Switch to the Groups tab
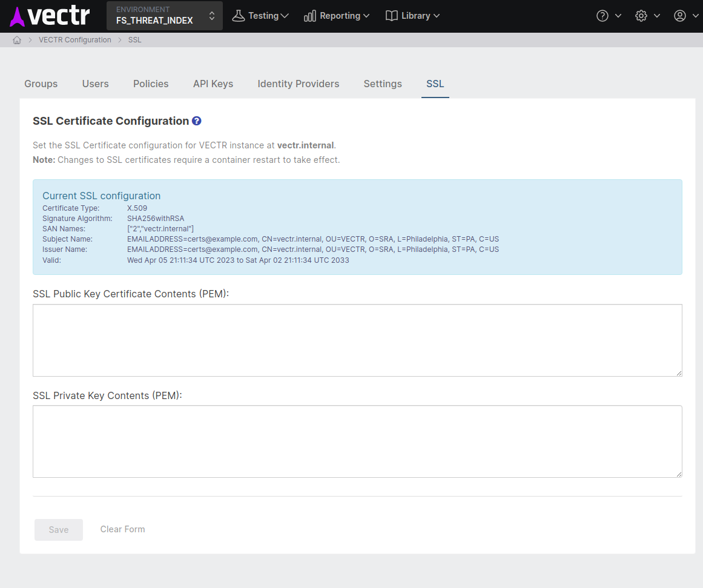This screenshot has height=588, width=703. [41, 84]
